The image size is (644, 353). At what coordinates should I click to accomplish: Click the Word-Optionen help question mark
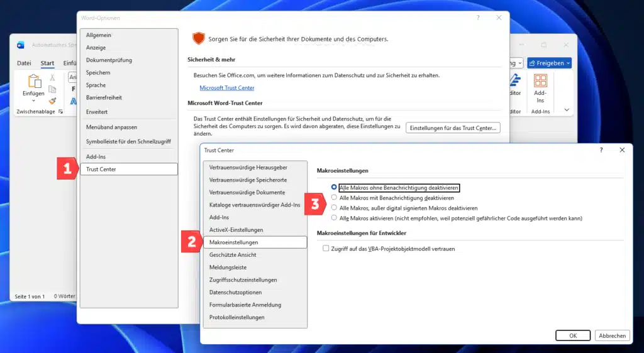pyautogui.click(x=478, y=18)
